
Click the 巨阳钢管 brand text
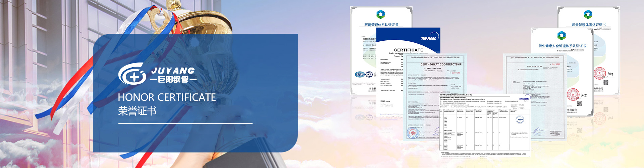pos(173,80)
